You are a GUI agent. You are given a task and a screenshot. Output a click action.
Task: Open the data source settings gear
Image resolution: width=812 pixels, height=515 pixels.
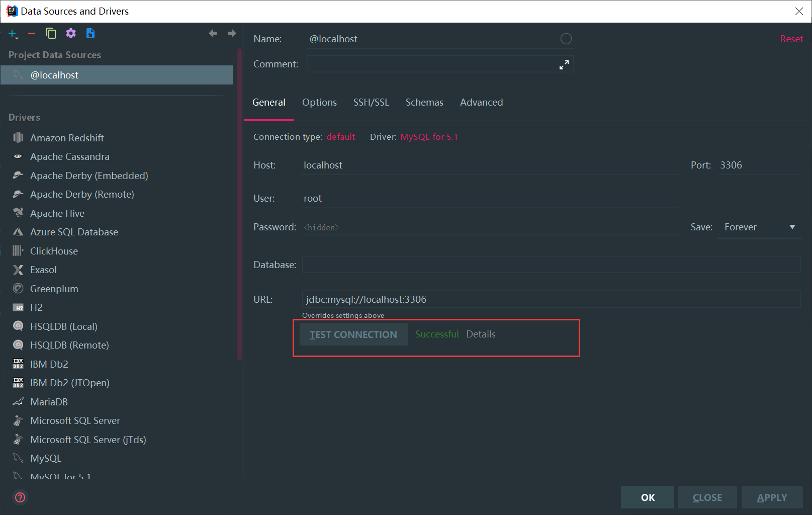pyautogui.click(x=70, y=33)
